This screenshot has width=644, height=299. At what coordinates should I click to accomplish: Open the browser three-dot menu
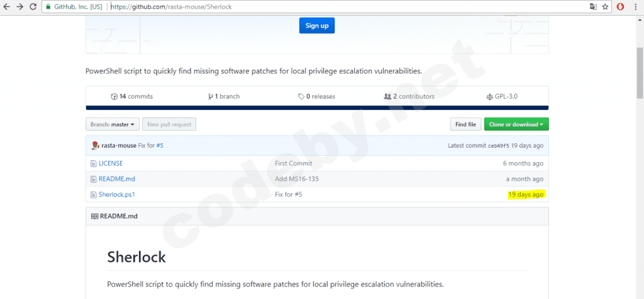click(636, 6)
